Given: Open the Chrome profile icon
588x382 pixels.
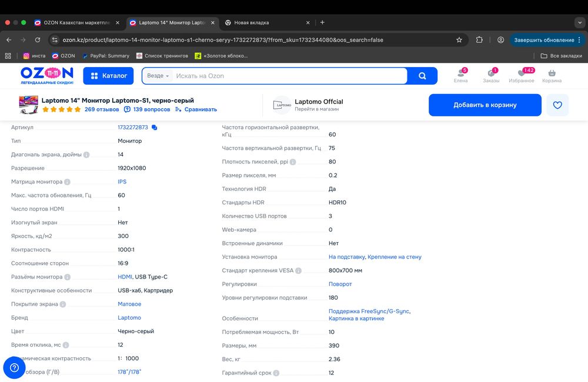Looking at the screenshot, I should coord(500,40).
